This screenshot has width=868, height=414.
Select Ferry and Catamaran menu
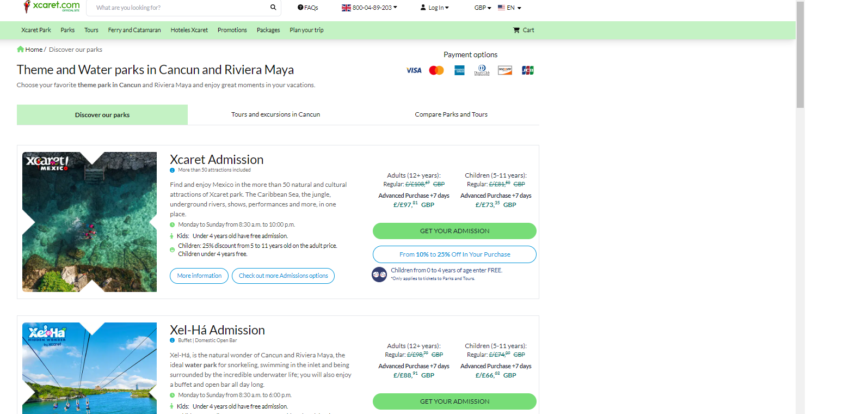[134, 31]
